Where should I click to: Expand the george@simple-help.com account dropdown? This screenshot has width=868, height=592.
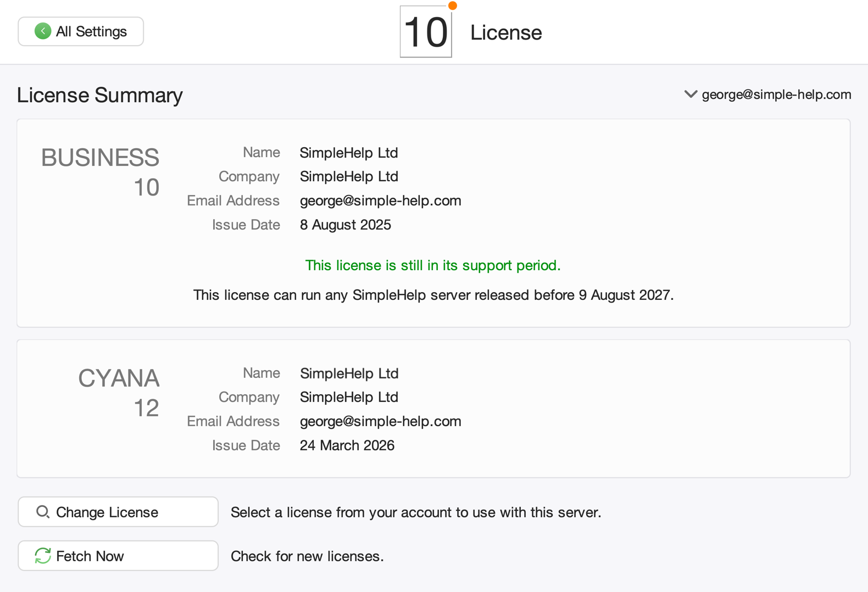[767, 94]
